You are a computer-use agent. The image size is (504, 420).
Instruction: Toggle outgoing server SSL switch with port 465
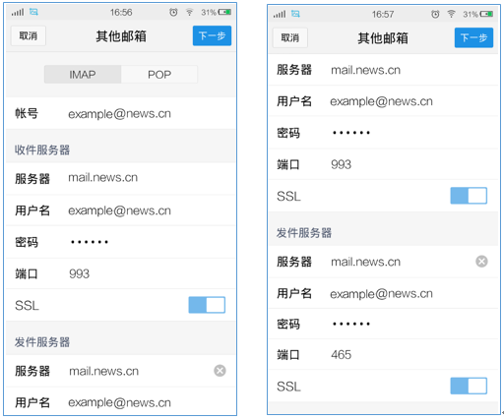coord(469,386)
